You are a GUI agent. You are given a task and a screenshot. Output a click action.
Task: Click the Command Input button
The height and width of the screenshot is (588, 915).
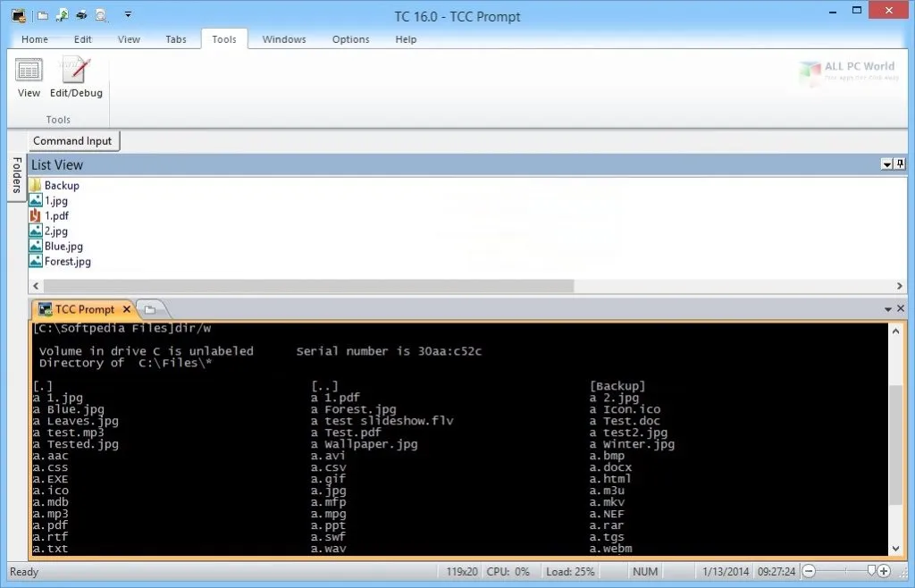72,140
